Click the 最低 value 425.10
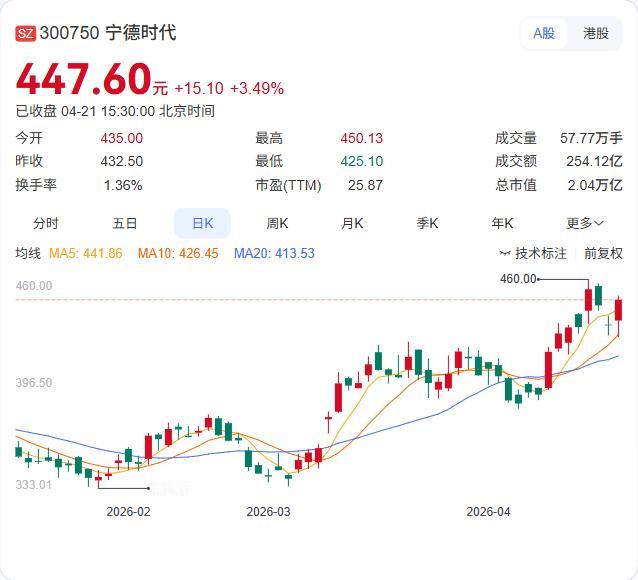 pyautogui.click(x=362, y=161)
